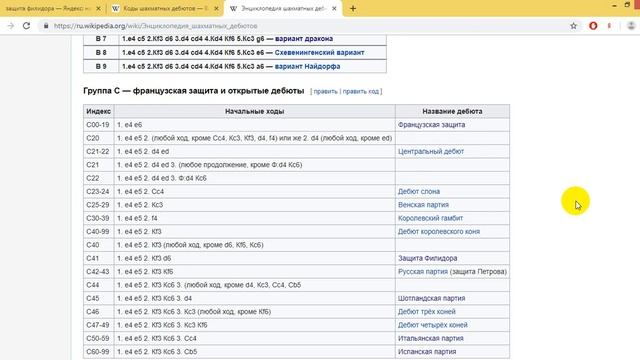Screen dimensions: 640x360
Task: Reload the Wikipedia page
Action: [x=27, y=26]
